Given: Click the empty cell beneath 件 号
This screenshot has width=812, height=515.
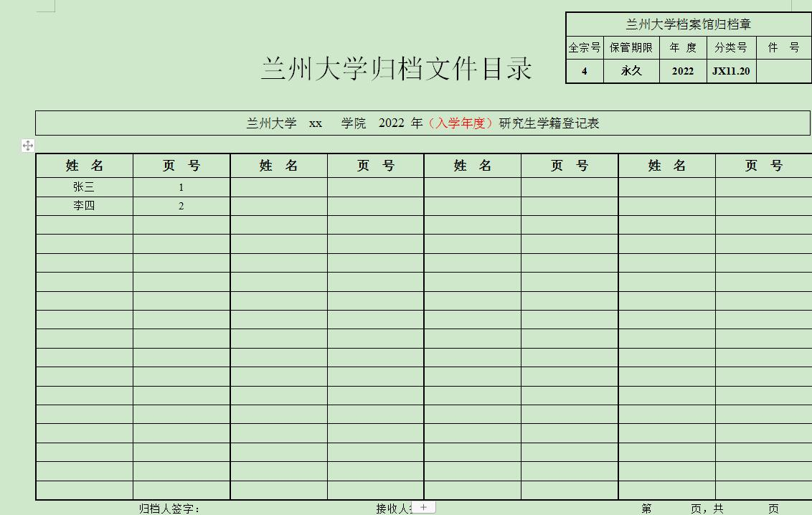Looking at the screenshot, I should (x=783, y=72).
